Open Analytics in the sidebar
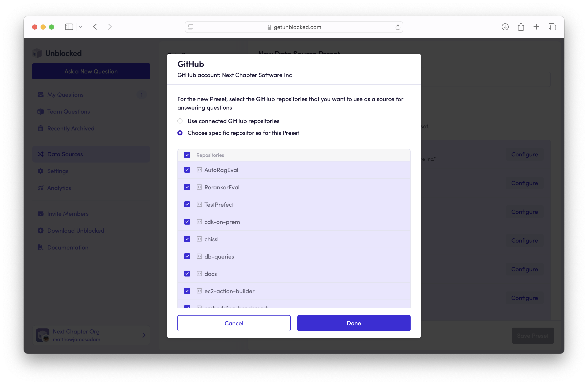The width and height of the screenshot is (588, 385). pyautogui.click(x=91, y=188)
